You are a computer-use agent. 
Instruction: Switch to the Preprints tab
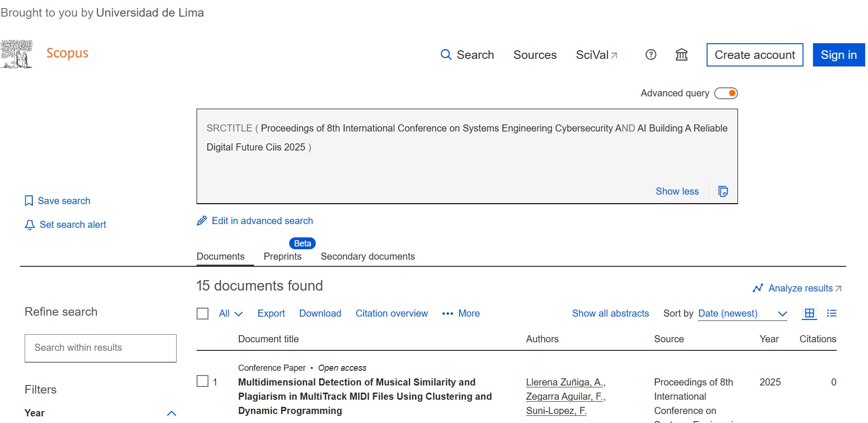(283, 256)
